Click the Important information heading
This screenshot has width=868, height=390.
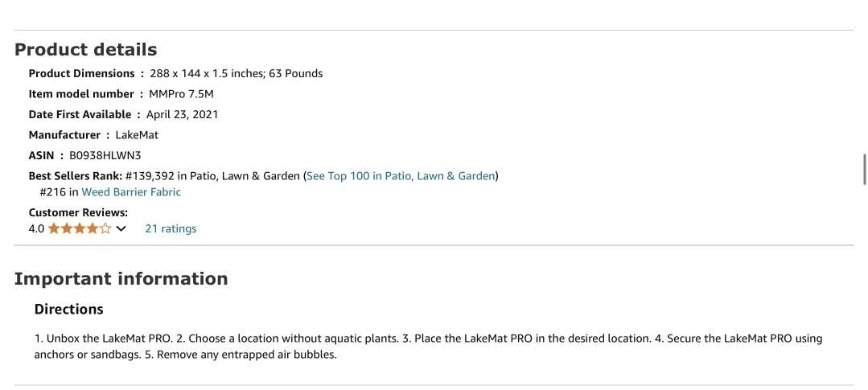click(x=121, y=279)
